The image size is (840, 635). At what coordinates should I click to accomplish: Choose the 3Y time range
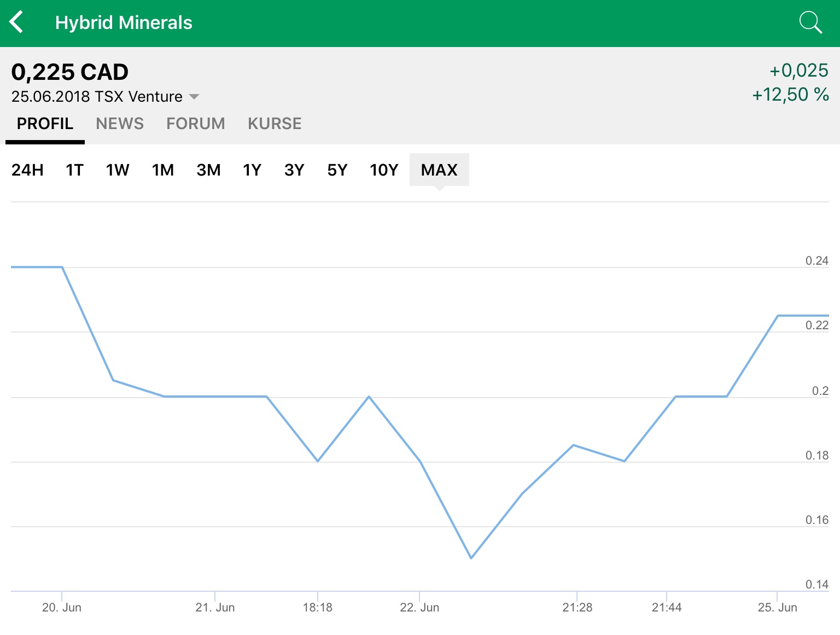pyautogui.click(x=294, y=170)
